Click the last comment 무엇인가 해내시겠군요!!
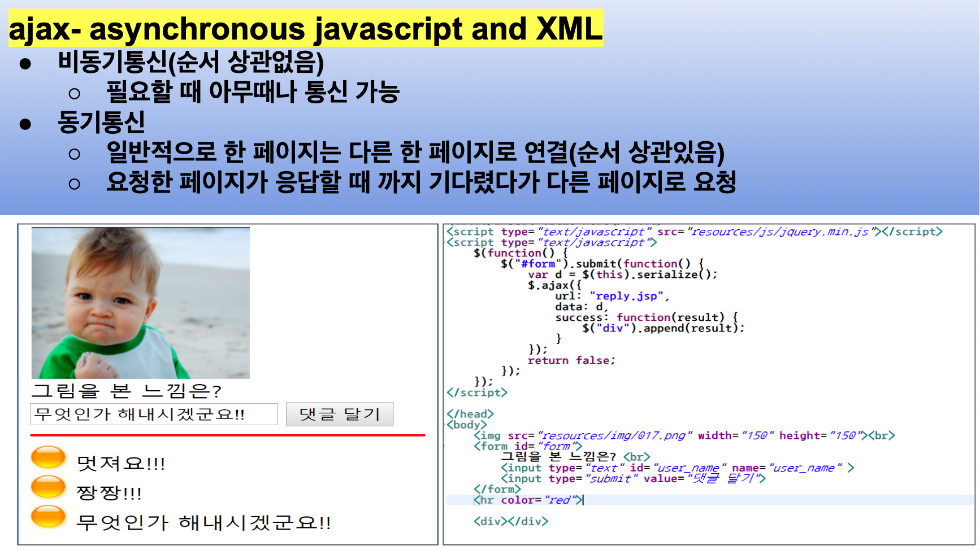Screen dimensions: 980x550 203,523
